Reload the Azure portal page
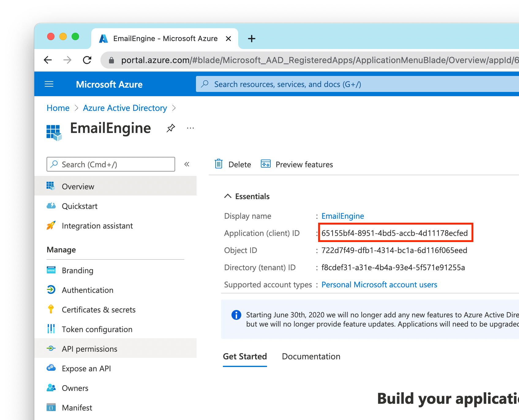 click(x=87, y=60)
